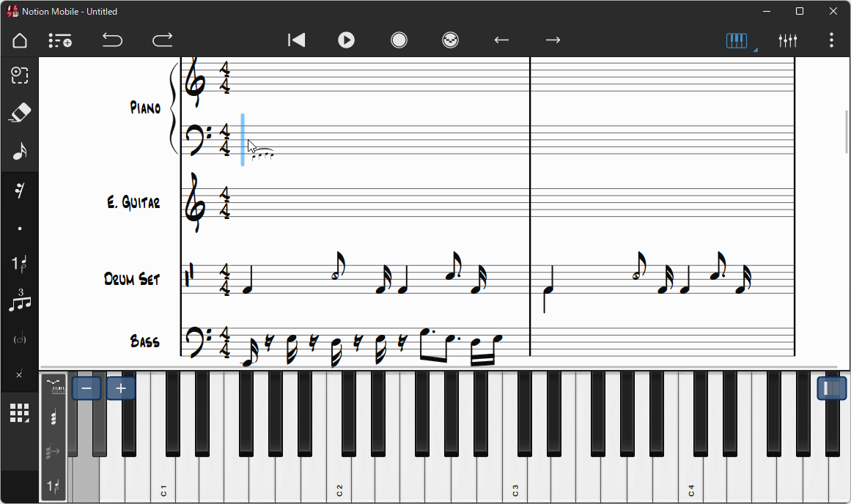Screen dimensions: 851x504
Task: Shift keyboard octave down with minus button
Action: tap(86, 388)
